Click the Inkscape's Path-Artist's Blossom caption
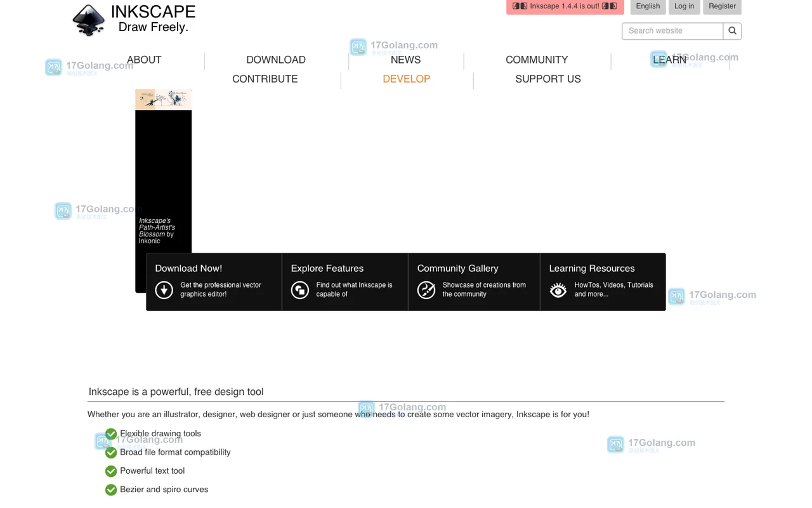This screenshot has height=508, width=812. [157, 231]
